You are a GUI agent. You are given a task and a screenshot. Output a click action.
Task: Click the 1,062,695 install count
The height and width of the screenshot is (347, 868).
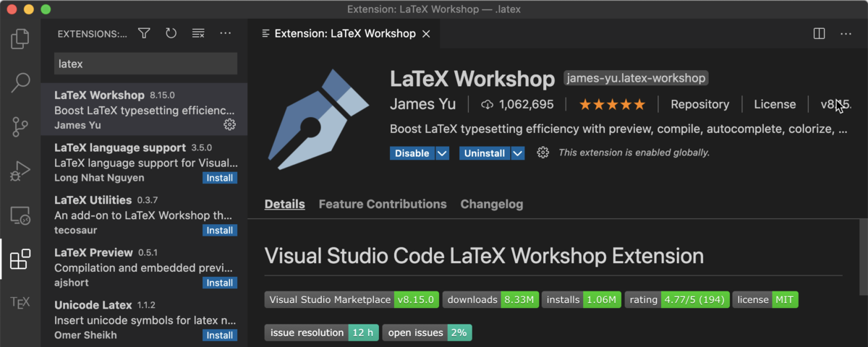(x=526, y=105)
